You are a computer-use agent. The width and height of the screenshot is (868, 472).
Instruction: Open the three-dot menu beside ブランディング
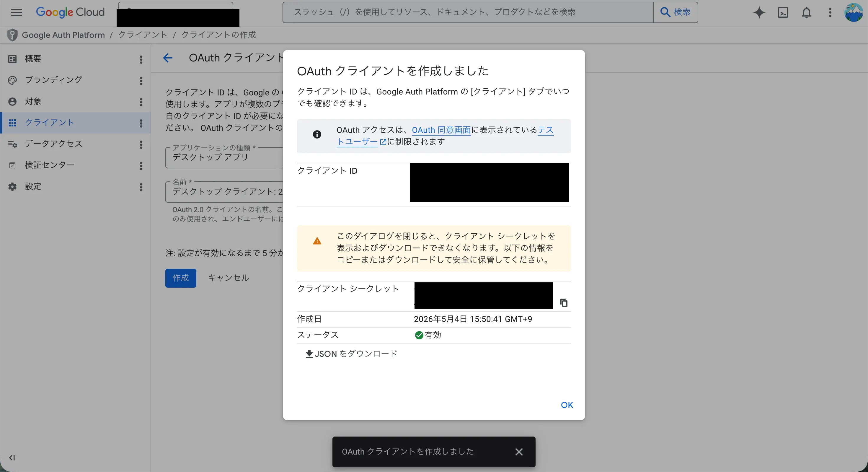141,81
